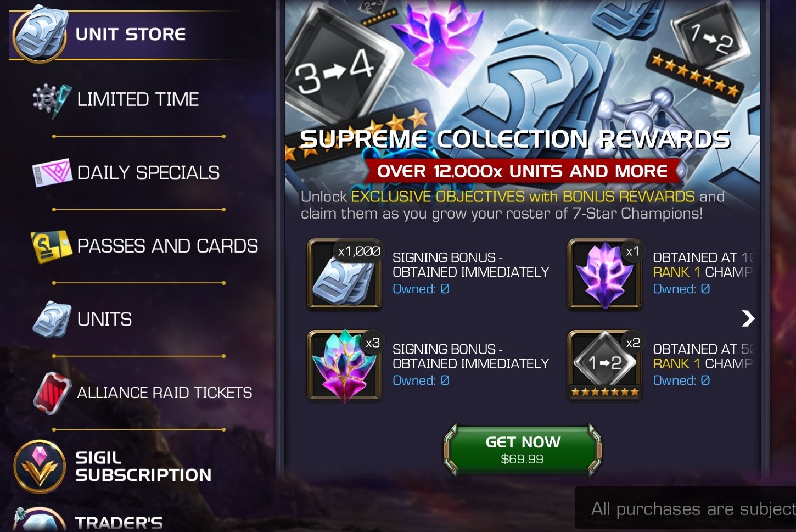Click the Sigil Subscription emblem icon
The height and width of the screenshot is (532, 796).
tap(40, 466)
